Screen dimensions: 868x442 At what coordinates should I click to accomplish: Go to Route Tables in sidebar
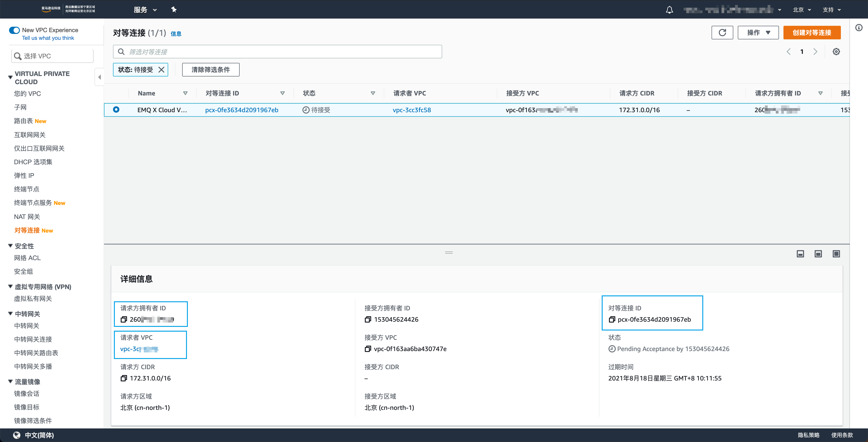coord(23,121)
